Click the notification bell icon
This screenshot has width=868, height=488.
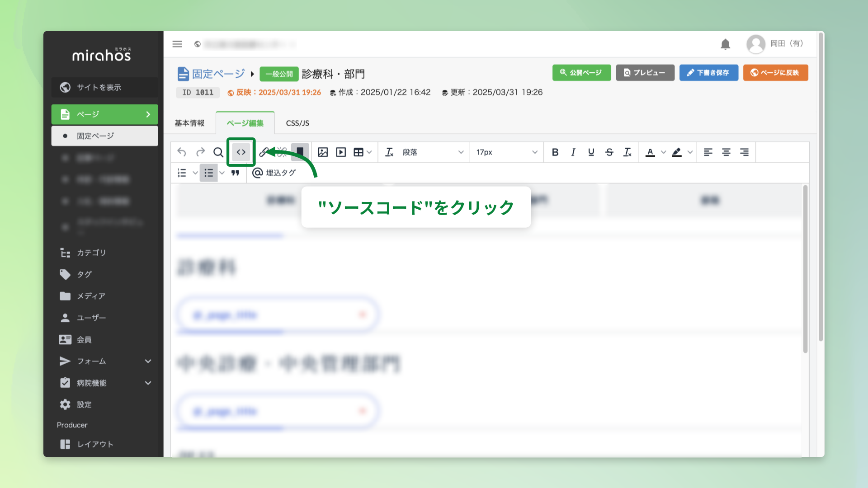pos(725,44)
